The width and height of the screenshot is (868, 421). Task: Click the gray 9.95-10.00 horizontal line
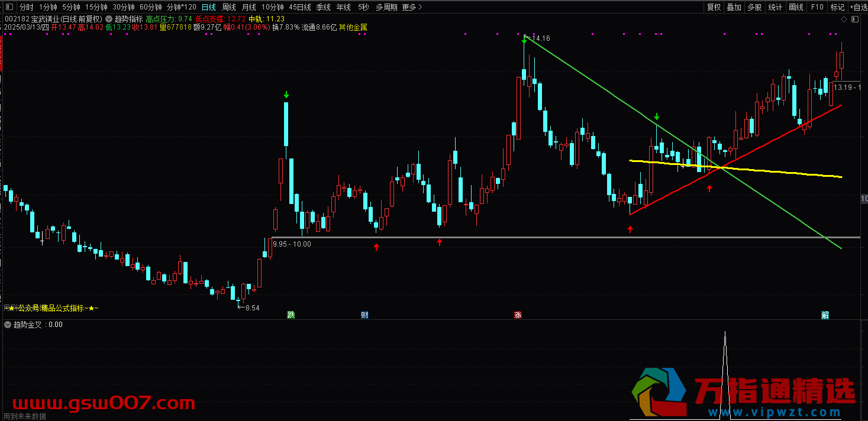[x=533, y=237]
